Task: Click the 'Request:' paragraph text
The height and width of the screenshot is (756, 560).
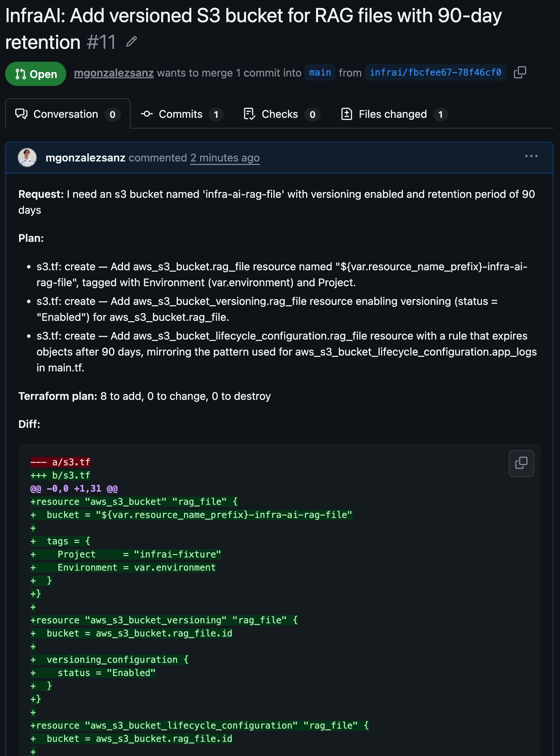Action: point(277,202)
